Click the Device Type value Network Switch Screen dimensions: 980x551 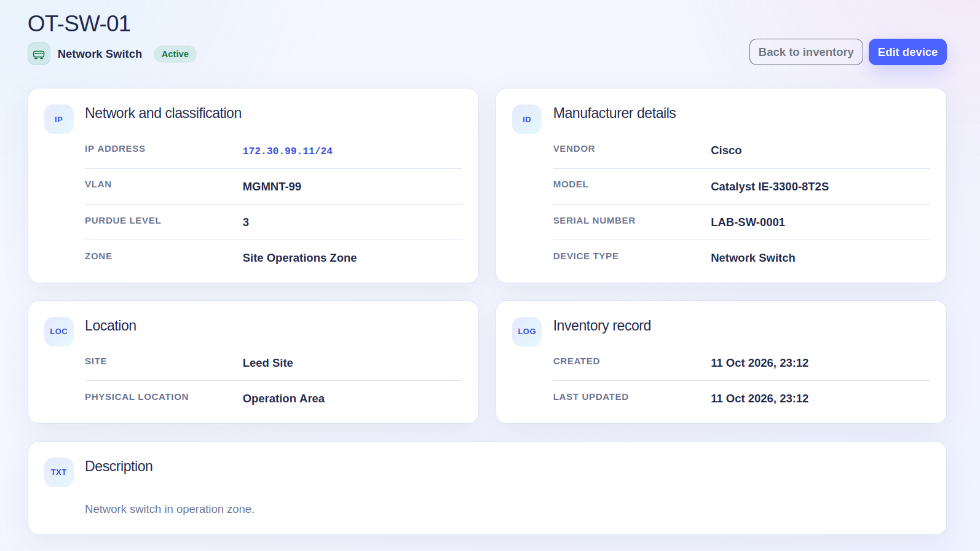coord(753,258)
